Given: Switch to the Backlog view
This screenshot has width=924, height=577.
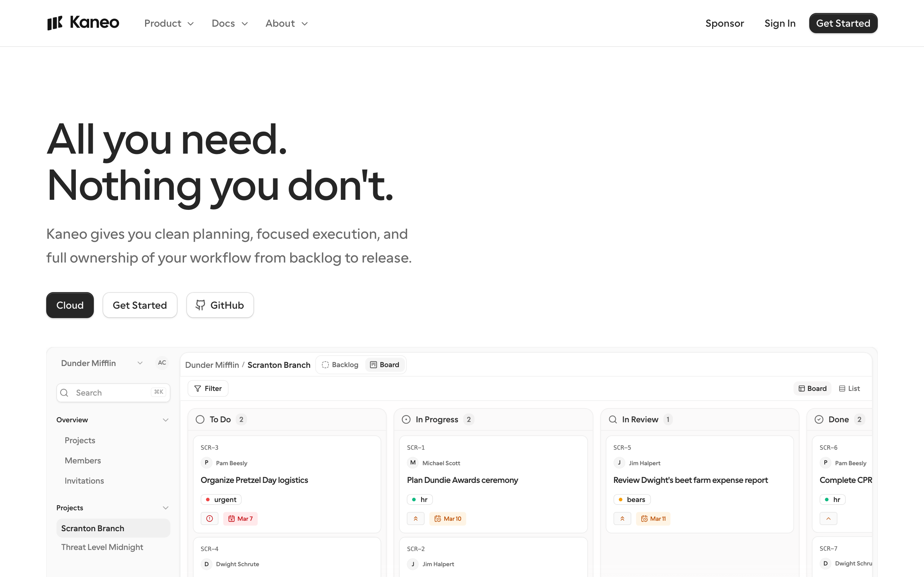Looking at the screenshot, I should coord(340,365).
